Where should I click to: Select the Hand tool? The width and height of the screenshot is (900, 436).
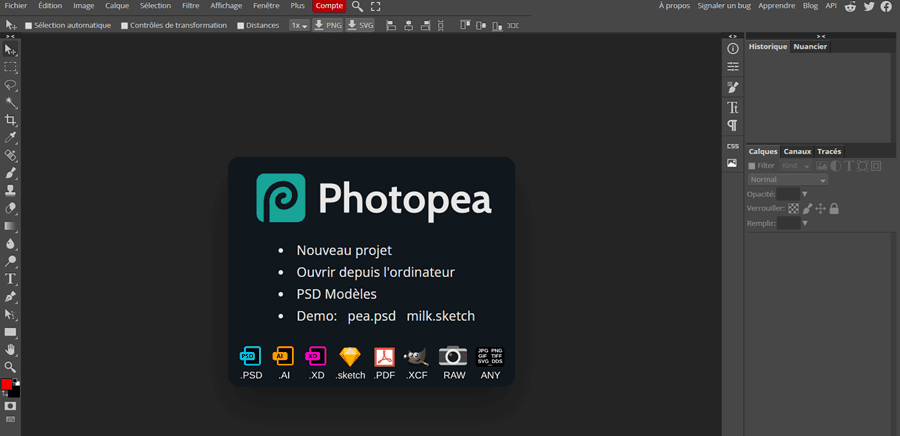(10, 349)
